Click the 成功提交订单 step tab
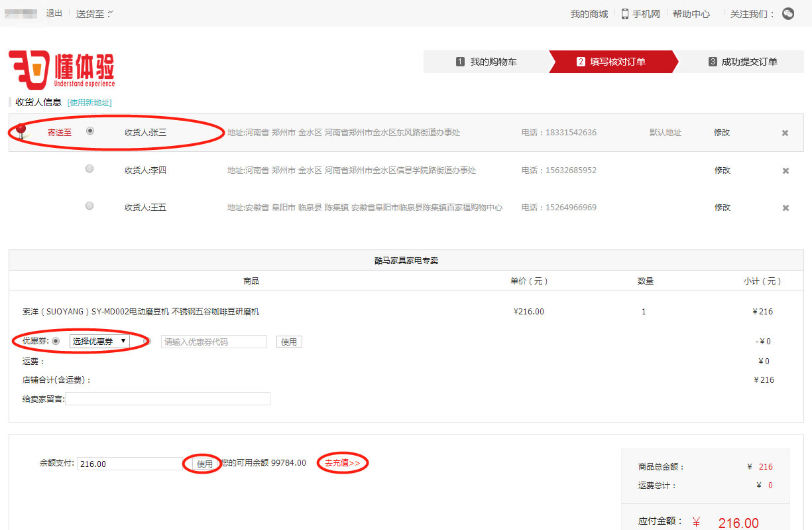 click(x=742, y=62)
